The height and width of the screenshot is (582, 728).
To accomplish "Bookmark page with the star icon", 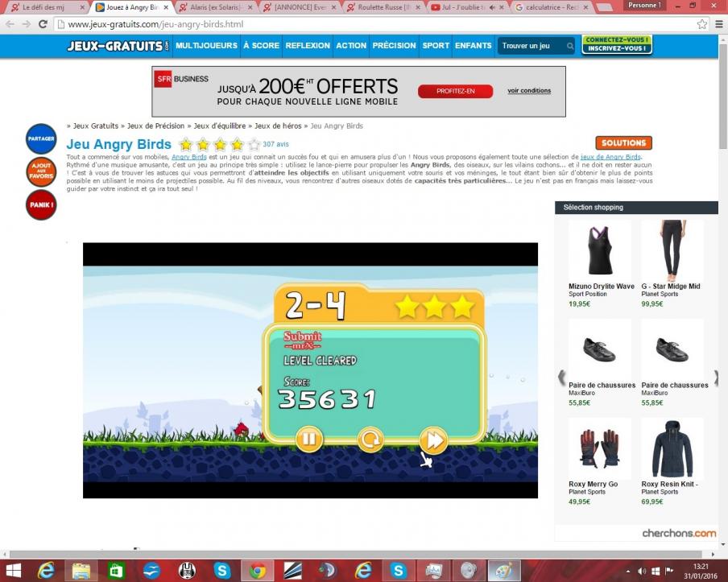I will click(702, 24).
